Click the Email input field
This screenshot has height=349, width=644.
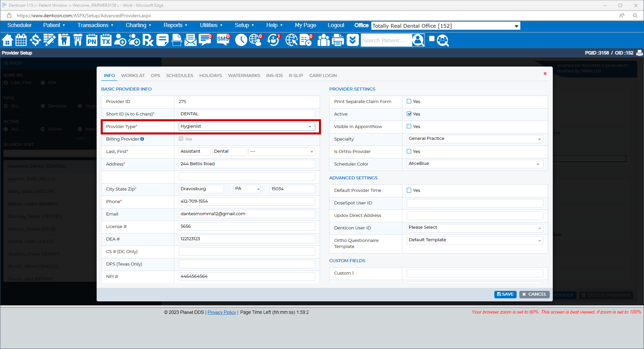tap(247, 214)
